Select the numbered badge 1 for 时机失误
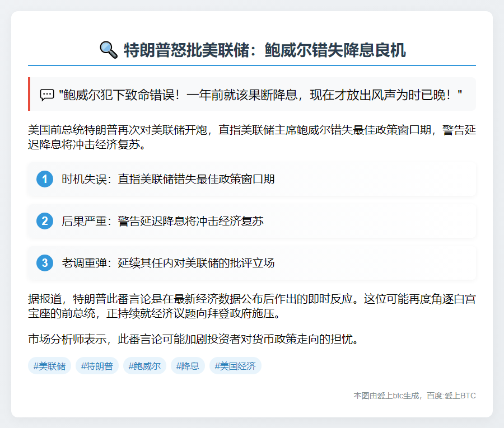This screenshot has width=504, height=428. coord(44,179)
